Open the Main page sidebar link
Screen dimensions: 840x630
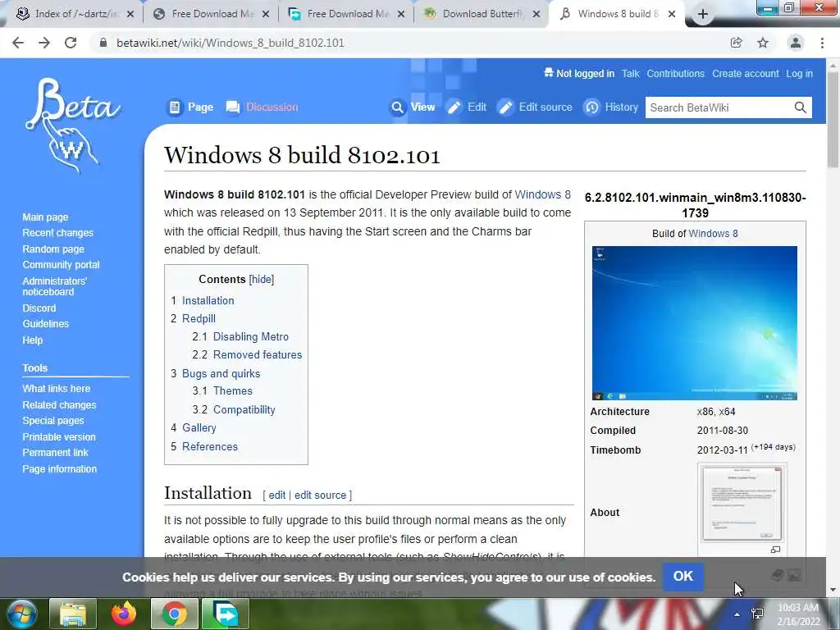point(46,217)
